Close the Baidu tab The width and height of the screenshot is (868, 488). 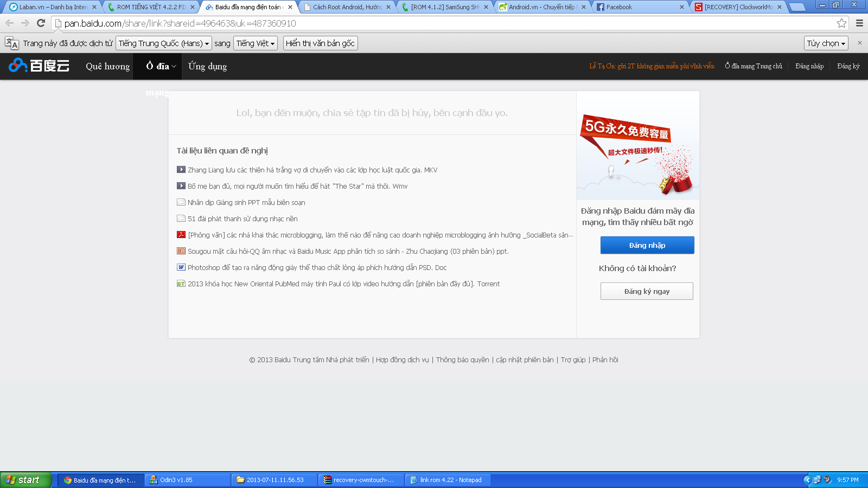tap(290, 7)
